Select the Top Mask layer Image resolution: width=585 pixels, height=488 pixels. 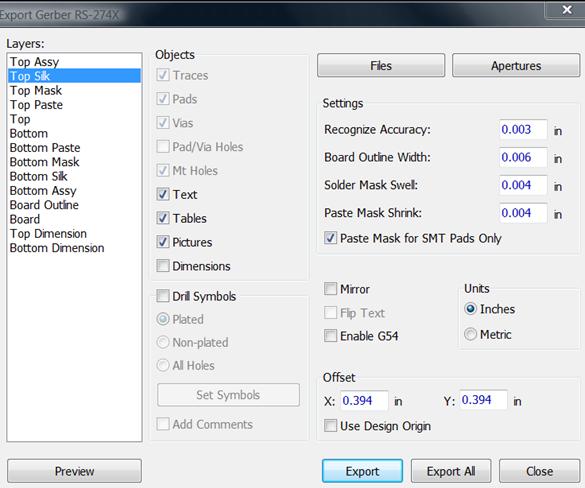click(x=36, y=90)
